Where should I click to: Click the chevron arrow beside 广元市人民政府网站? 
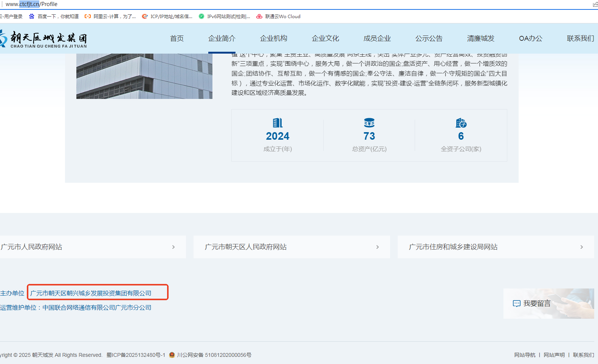click(174, 247)
